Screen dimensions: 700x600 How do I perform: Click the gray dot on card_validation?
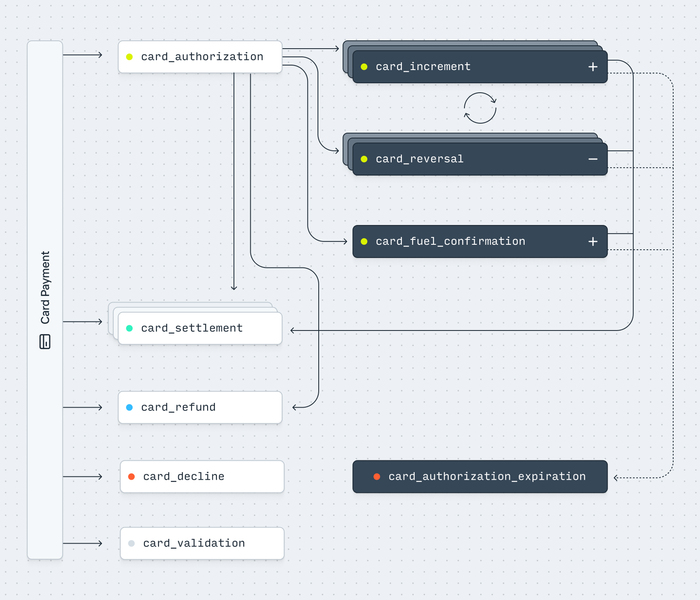[x=131, y=544]
